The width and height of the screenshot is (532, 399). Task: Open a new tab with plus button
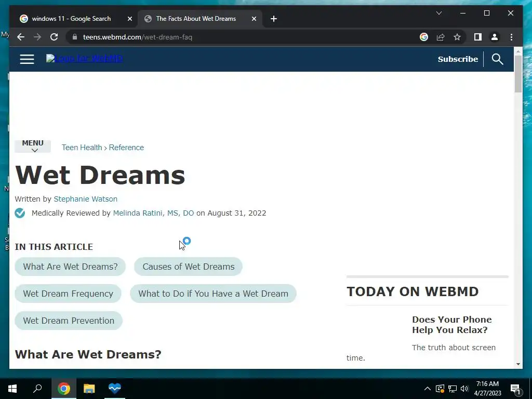(x=274, y=19)
